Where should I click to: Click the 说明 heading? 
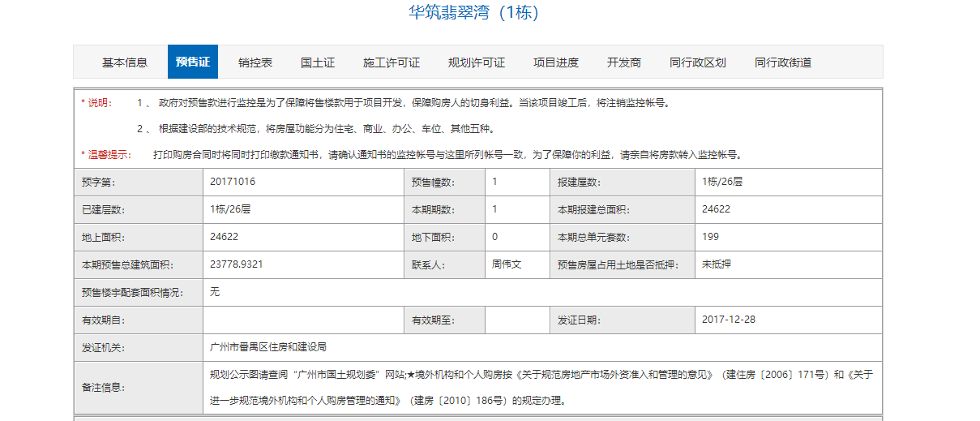pyautogui.click(x=96, y=103)
